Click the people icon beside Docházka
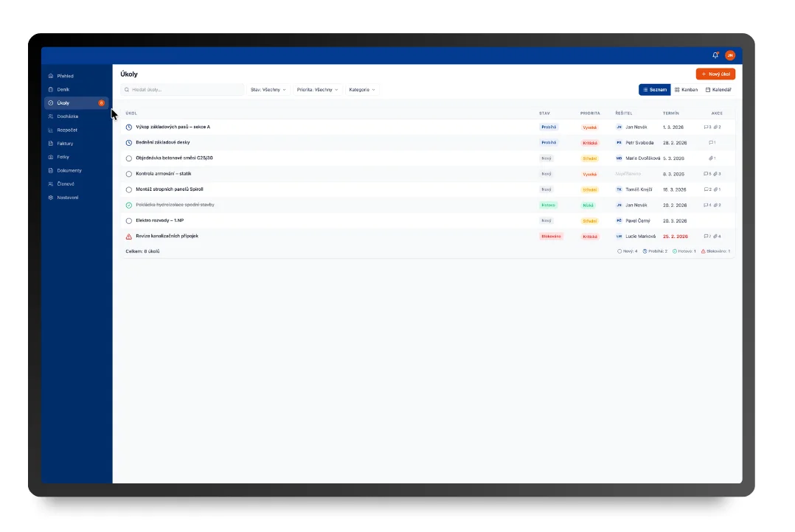 tap(51, 116)
